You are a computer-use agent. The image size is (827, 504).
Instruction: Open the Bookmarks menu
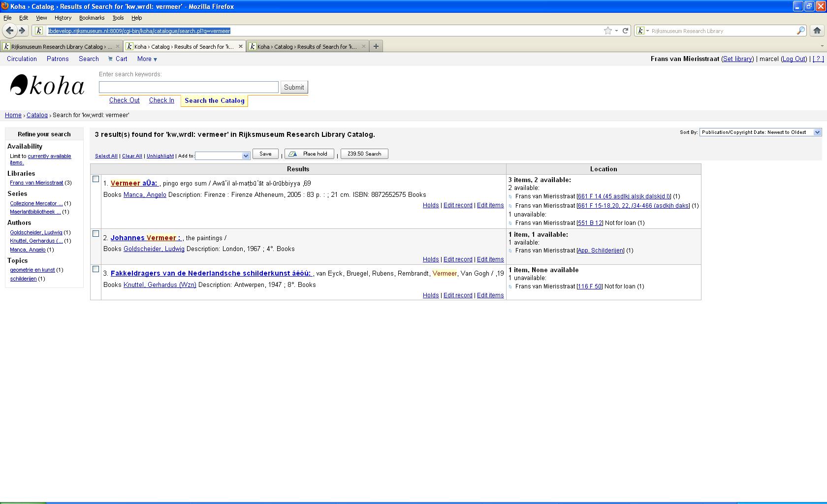point(92,18)
